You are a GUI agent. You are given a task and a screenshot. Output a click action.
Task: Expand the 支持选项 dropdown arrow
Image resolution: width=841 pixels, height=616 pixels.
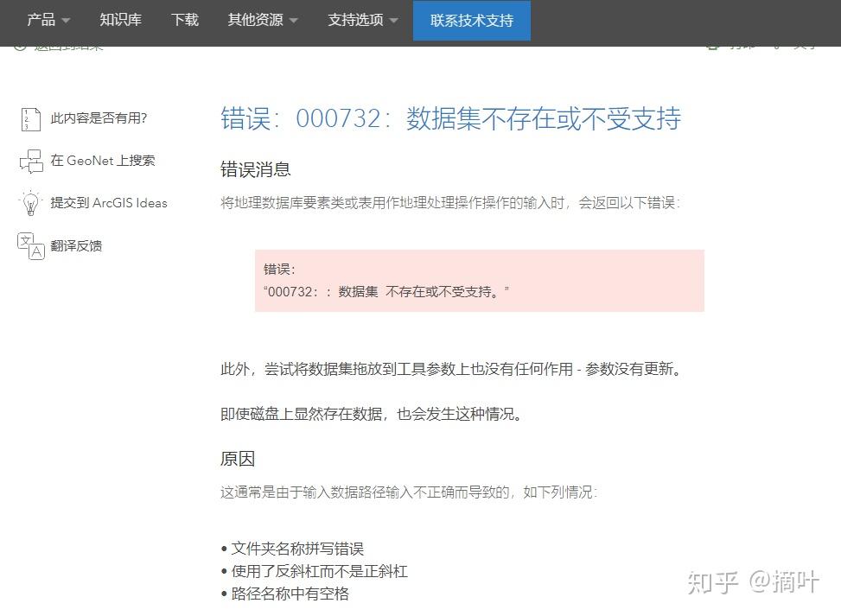click(x=393, y=21)
